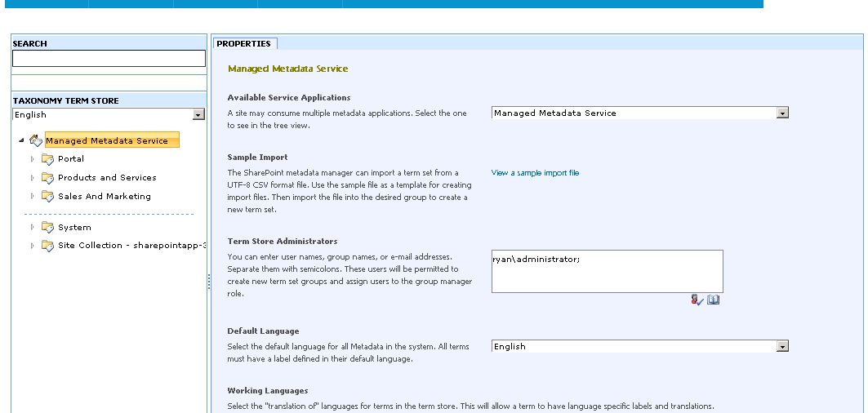Screen dimensions: 868x413
Task: Click in the Search input box
Action: point(109,58)
